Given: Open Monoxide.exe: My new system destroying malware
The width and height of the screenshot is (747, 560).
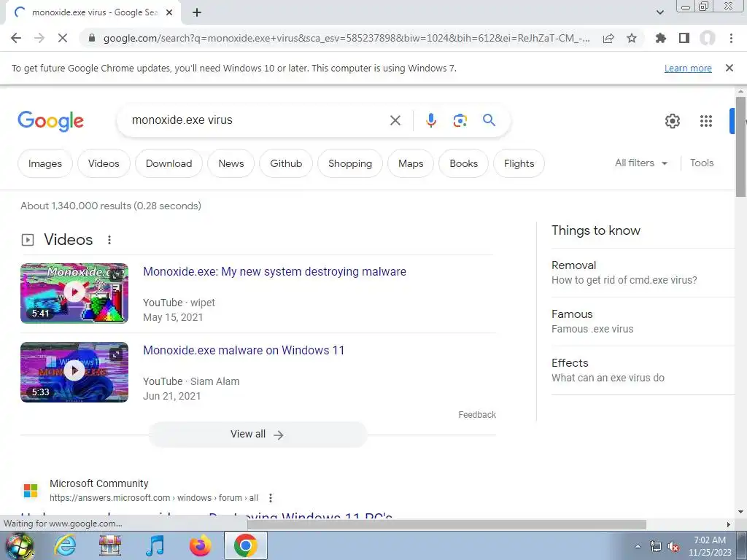Looking at the screenshot, I should 274,271.
